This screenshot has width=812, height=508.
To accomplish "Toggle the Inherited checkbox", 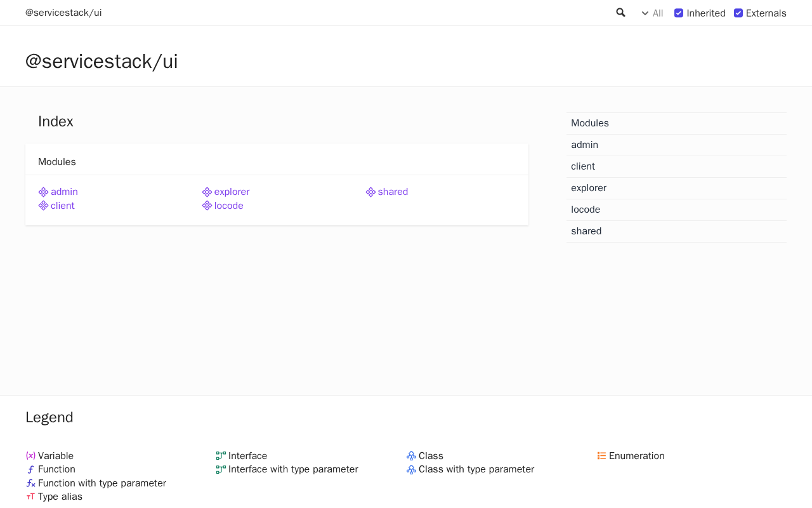I will coord(679,13).
